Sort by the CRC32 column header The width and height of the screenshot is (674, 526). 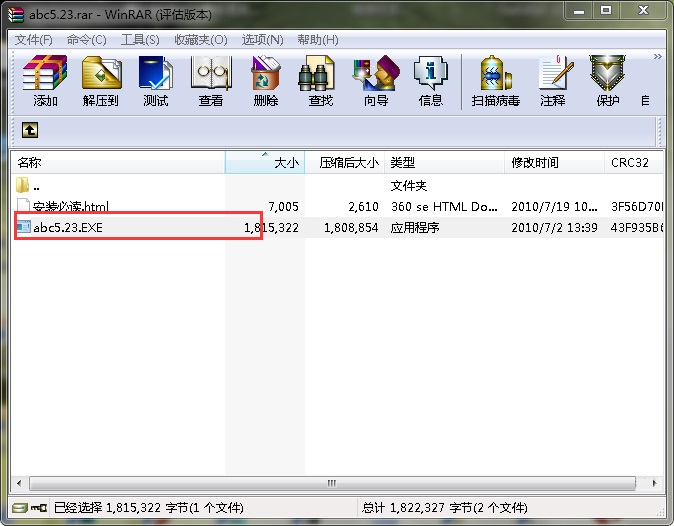pyautogui.click(x=634, y=162)
